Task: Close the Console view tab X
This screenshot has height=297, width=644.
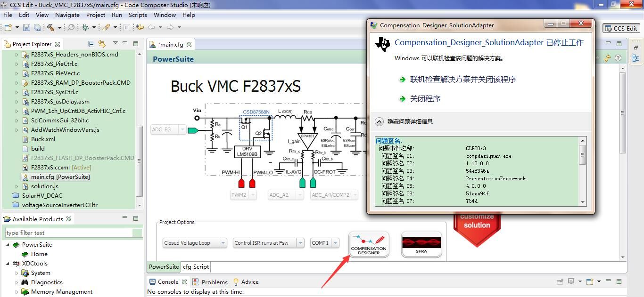Action: (x=184, y=282)
